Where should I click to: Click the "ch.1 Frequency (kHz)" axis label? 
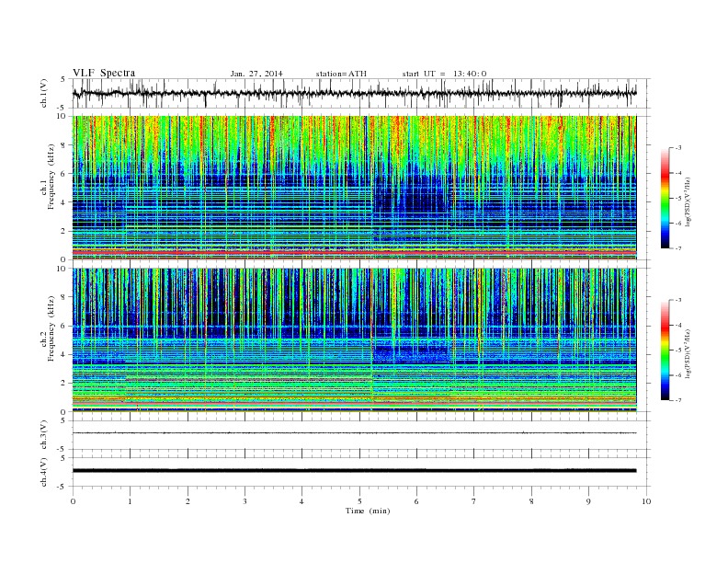pos(48,177)
